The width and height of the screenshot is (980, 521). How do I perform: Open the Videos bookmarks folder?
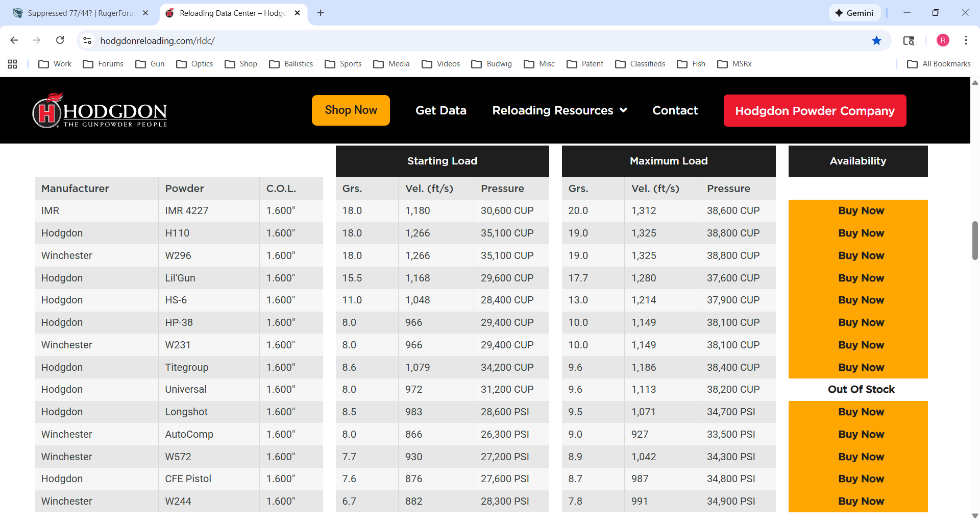[x=441, y=64]
